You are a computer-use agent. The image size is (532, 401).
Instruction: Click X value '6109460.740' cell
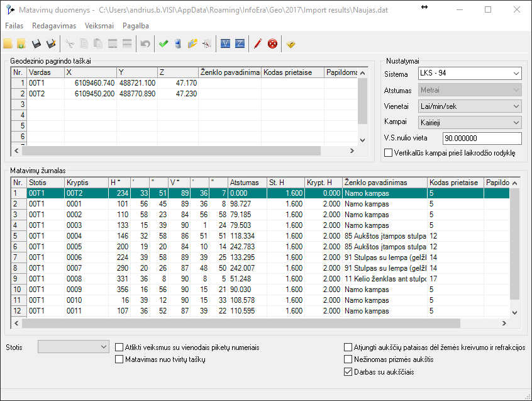[x=91, y=83]
